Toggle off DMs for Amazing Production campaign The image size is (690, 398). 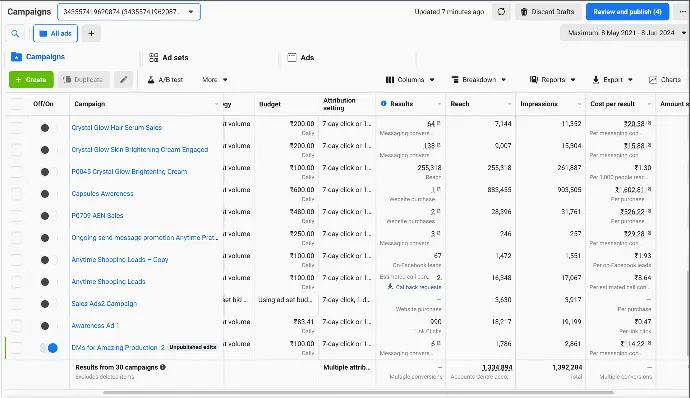pos(49,348)
